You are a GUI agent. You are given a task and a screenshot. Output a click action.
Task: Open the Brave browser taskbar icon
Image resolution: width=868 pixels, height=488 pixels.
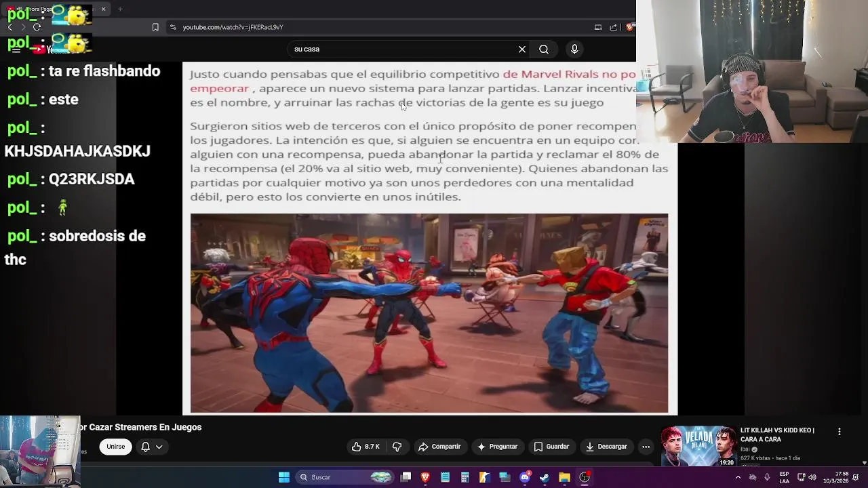tap(425, 477)
